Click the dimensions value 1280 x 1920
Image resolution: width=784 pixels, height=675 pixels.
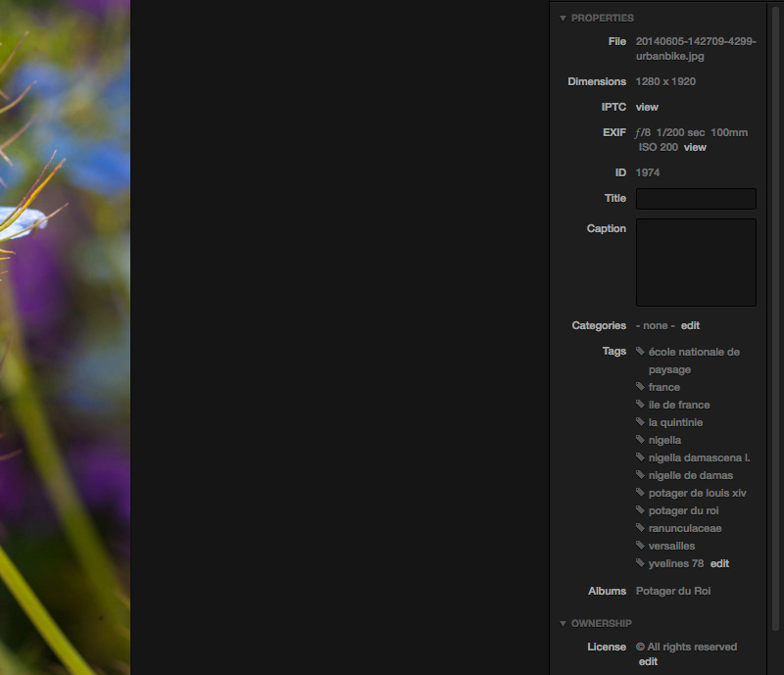click(665, 81)
